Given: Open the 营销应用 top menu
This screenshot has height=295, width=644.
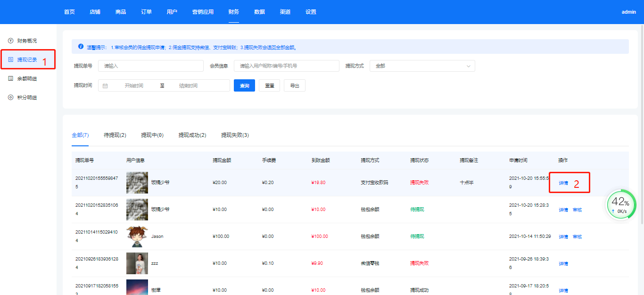Looking at the screenshot, I should pos(203,12).
